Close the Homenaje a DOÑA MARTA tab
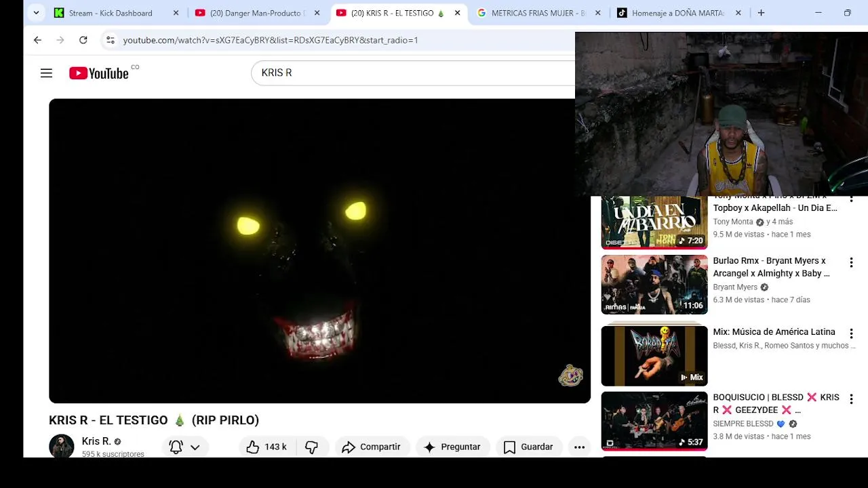 coord(738,13)
